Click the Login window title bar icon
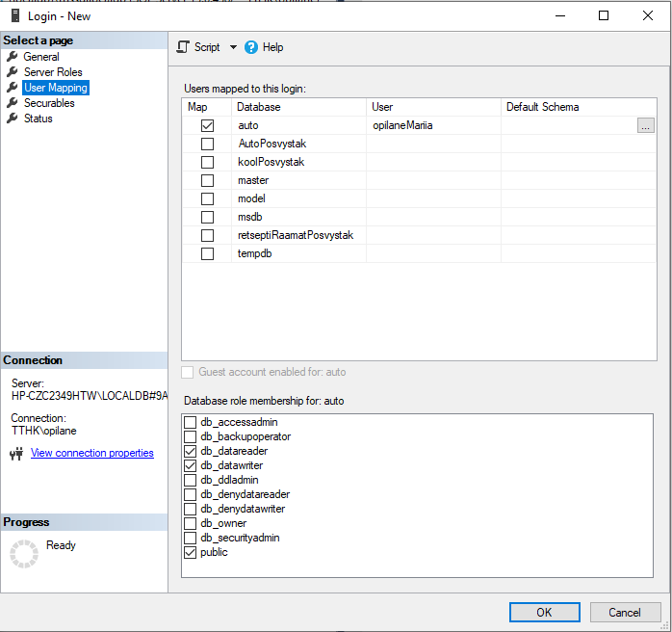This screenshot has height=632, width=672. tap(15, 15)
